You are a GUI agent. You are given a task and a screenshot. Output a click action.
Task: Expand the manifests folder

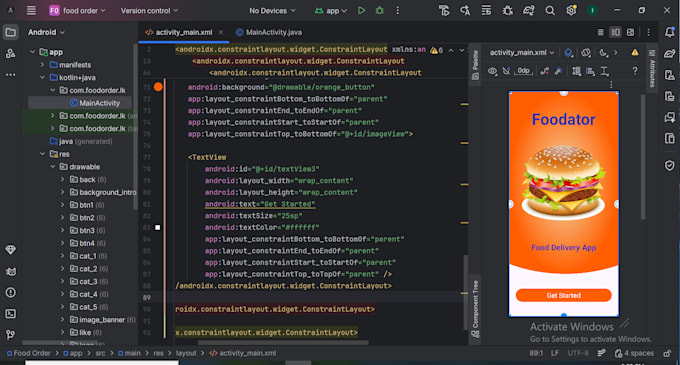pos(42,65)
